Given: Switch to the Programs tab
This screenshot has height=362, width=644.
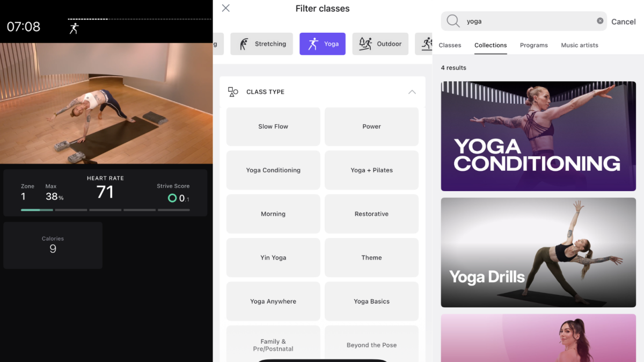Looking at the screenshot, I should point(534,45).
